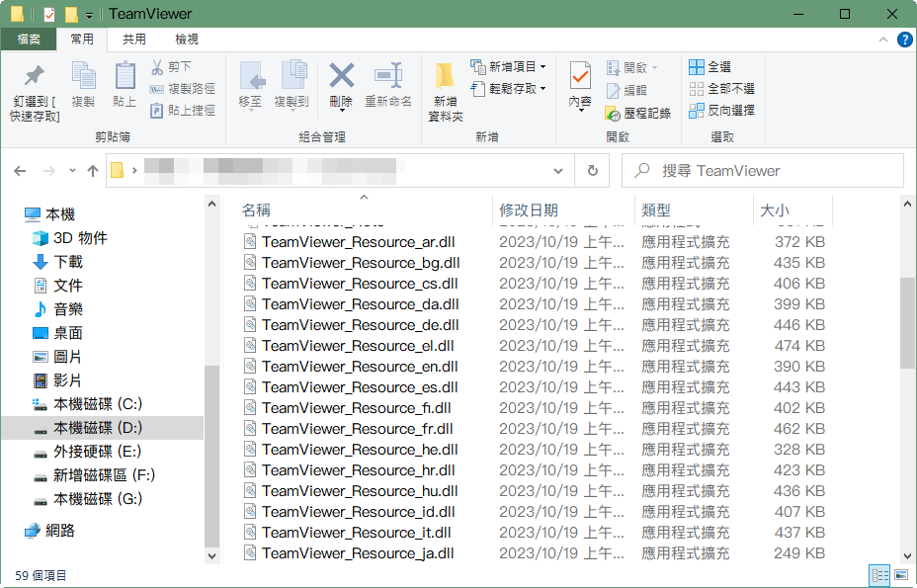Screen dimensions: 917x588
Task: Click 全部不選 to deselect items
Action: point(721,88)
